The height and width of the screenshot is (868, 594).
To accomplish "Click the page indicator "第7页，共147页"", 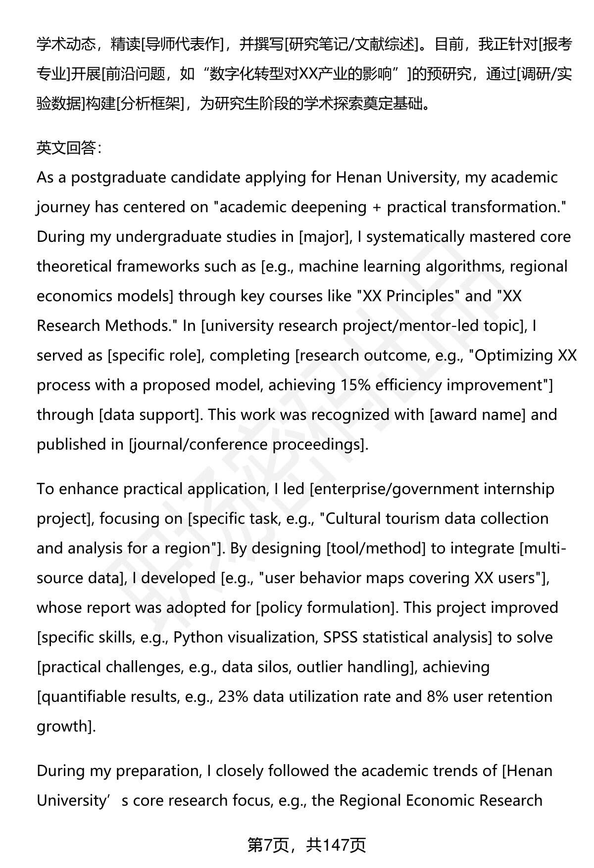I will pyautogui.click(x=306, y=845).
